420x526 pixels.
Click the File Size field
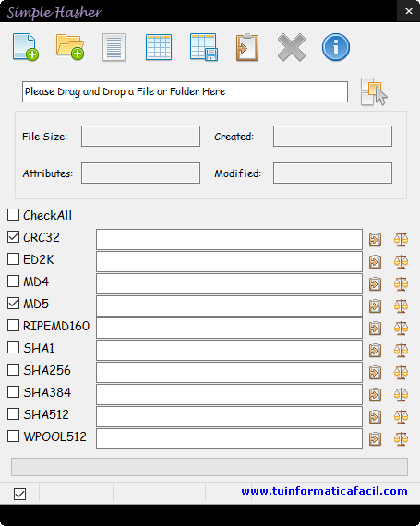(140, 137)
